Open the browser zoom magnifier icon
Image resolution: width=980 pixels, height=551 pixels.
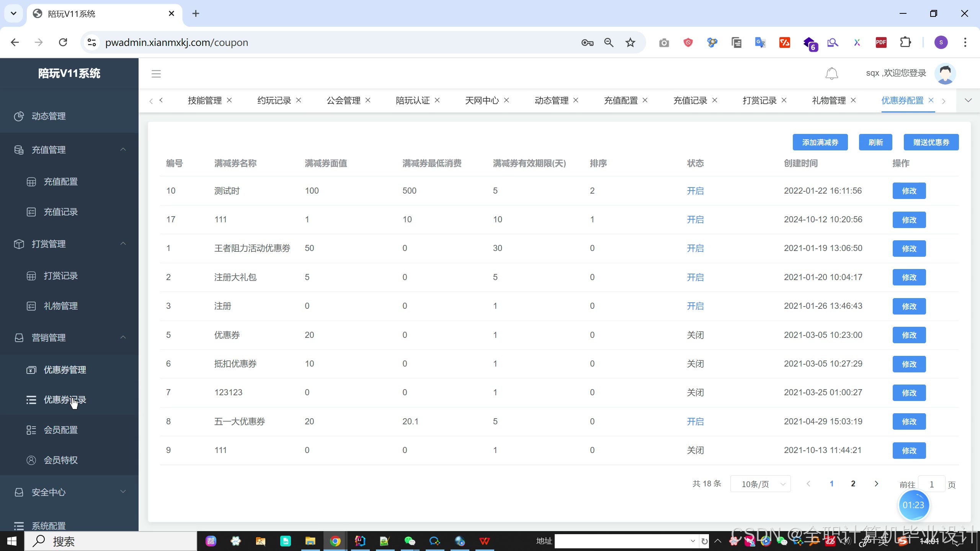pos(609,42)
